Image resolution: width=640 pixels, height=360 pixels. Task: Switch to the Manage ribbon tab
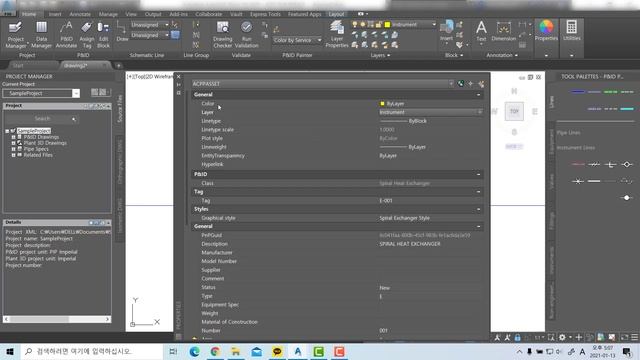pyautogui.click(x=108, y=14)
